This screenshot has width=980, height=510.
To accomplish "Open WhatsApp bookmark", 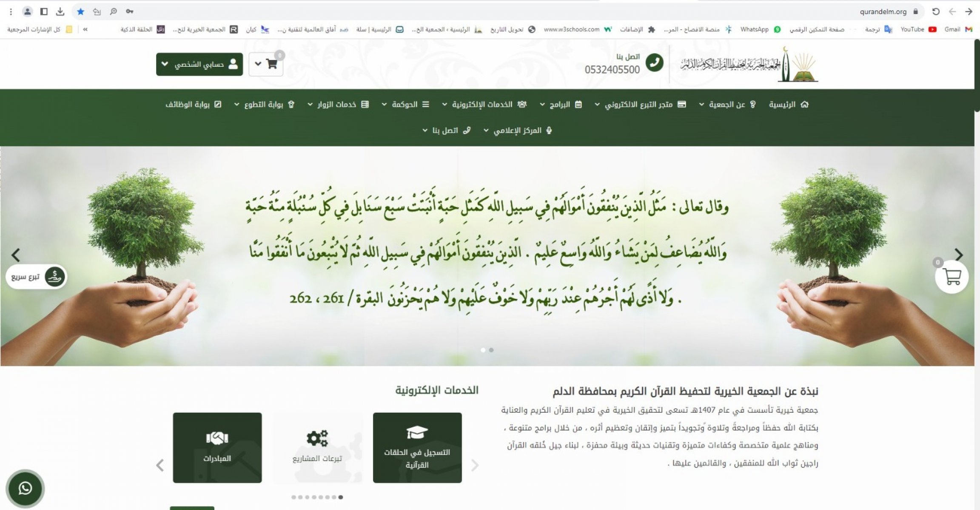I will pos(760,29).
